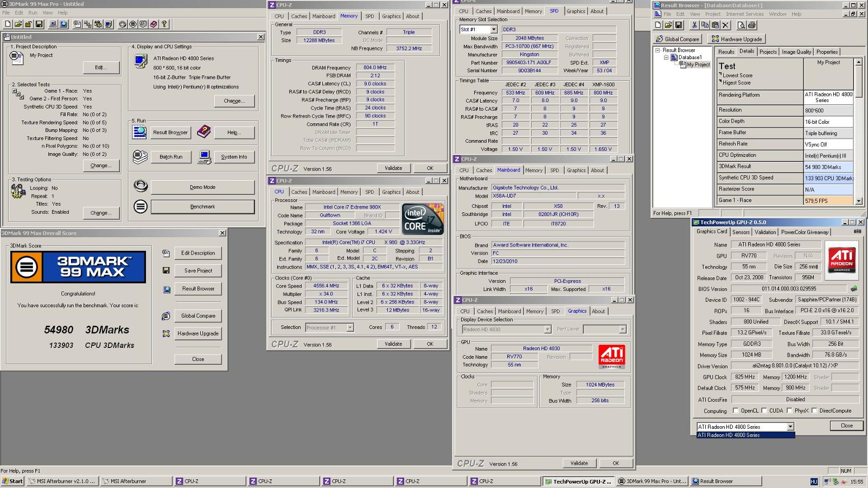Open the Results tab in Result Browser
868x488 pixels.
pos(726,52)
